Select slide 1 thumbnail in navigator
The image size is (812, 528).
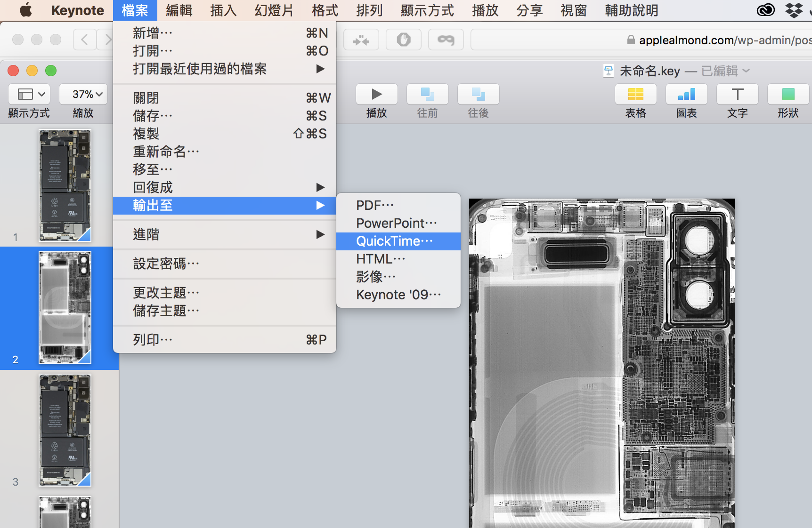(x=65, y=185)
